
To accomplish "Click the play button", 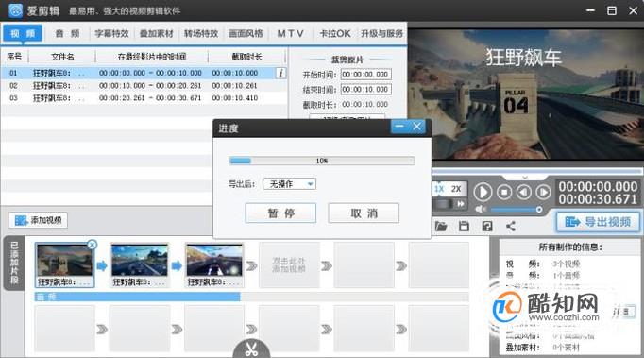I will (483, 192).
